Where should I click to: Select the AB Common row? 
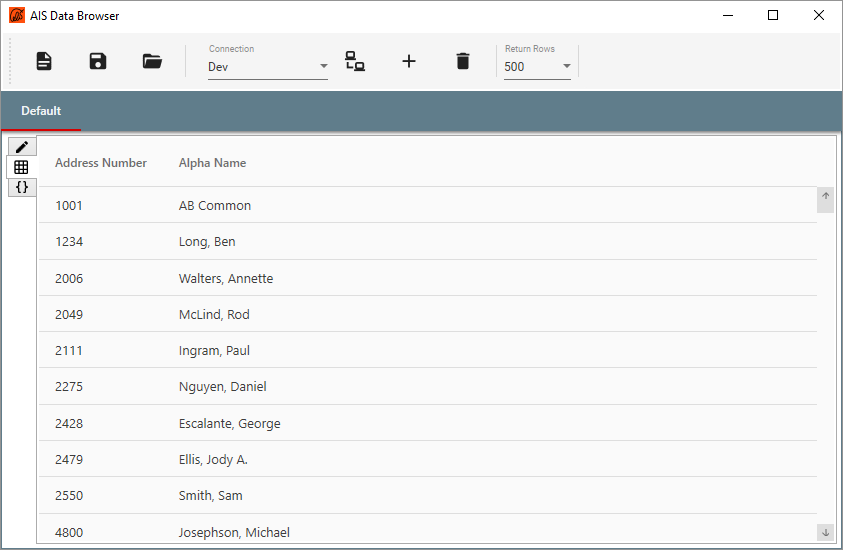[215, 206]
